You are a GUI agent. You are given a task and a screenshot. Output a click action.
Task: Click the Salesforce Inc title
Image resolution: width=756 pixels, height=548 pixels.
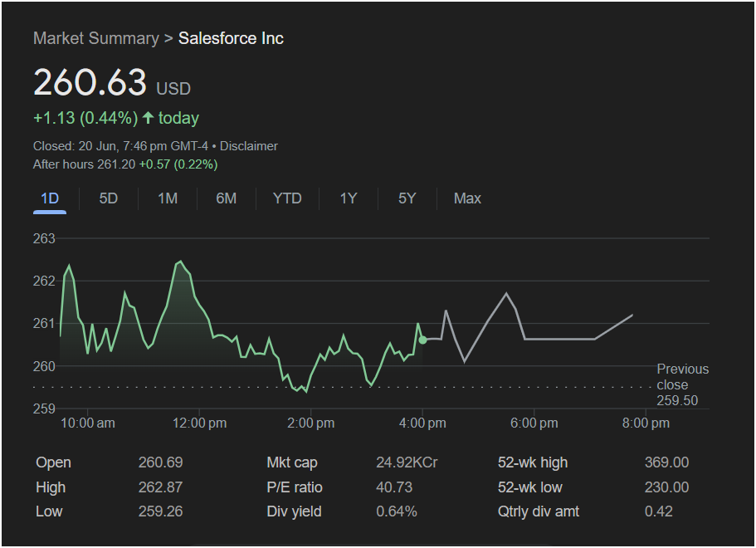point(231,38)
